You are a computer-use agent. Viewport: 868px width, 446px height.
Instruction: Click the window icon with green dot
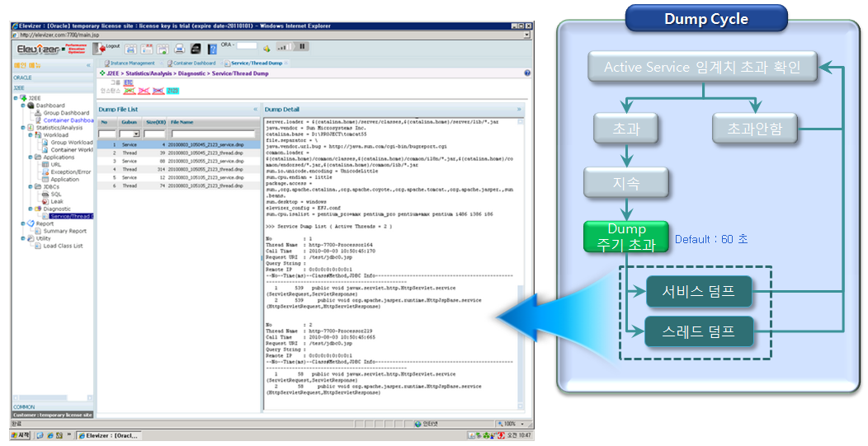[163, 49]
